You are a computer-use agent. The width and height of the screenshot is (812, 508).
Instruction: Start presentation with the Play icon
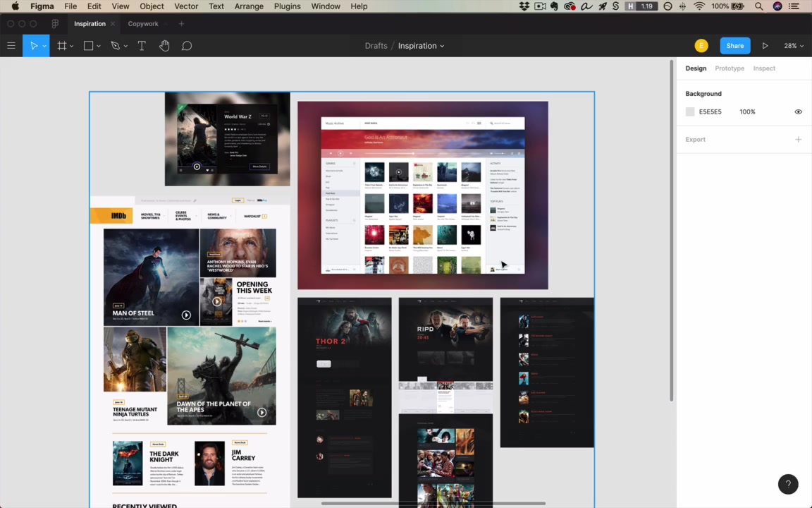(x=765, y=46)
